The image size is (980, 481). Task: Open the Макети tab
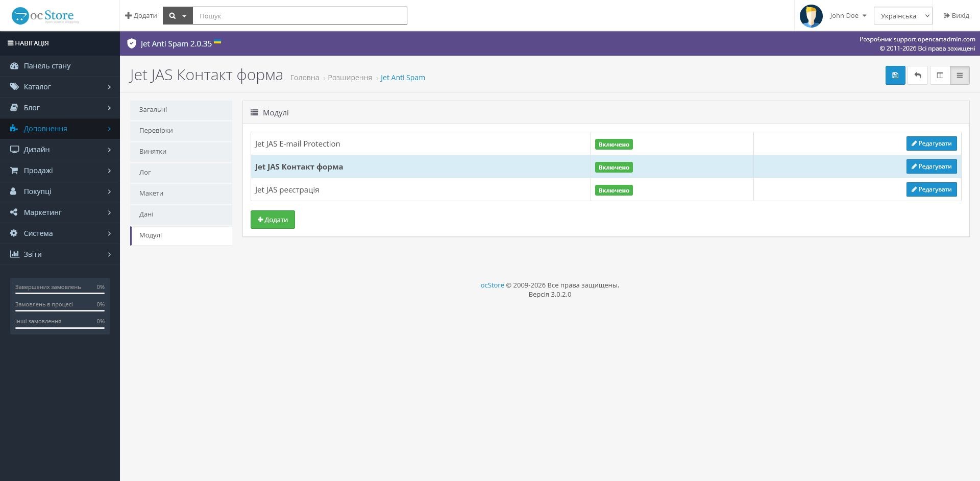(x=181, y=194)
